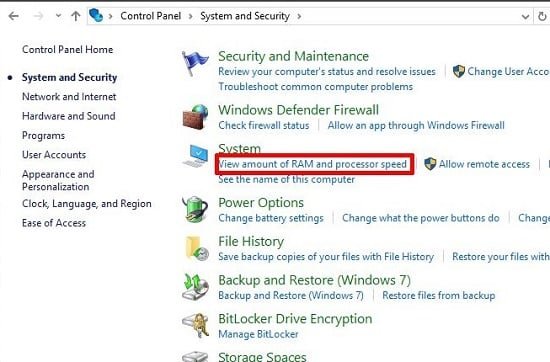Viewport: 550px width, 362px height.
Task: Open the System computer monitor icon
Action: pyautogui.click(x=196, y=156)
